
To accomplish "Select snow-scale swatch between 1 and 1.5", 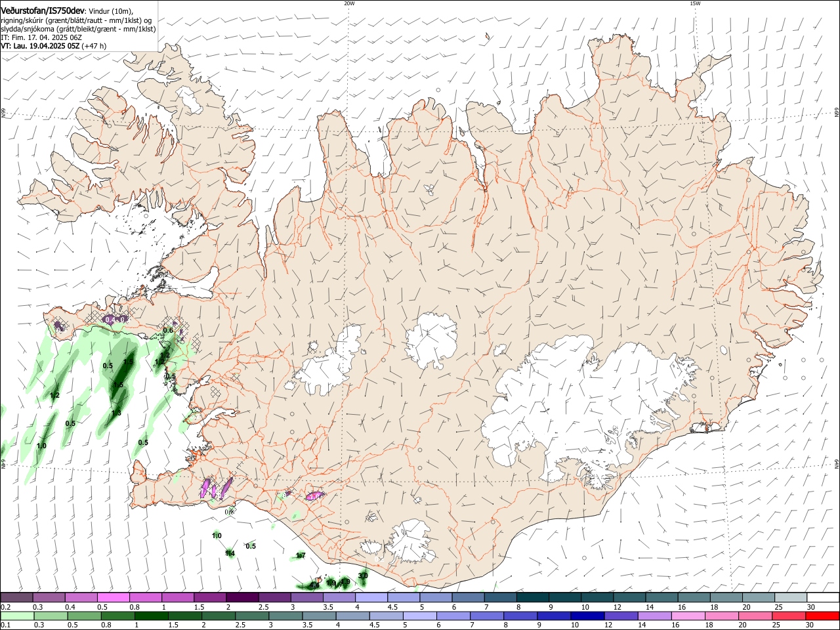I will click(178, 598).
